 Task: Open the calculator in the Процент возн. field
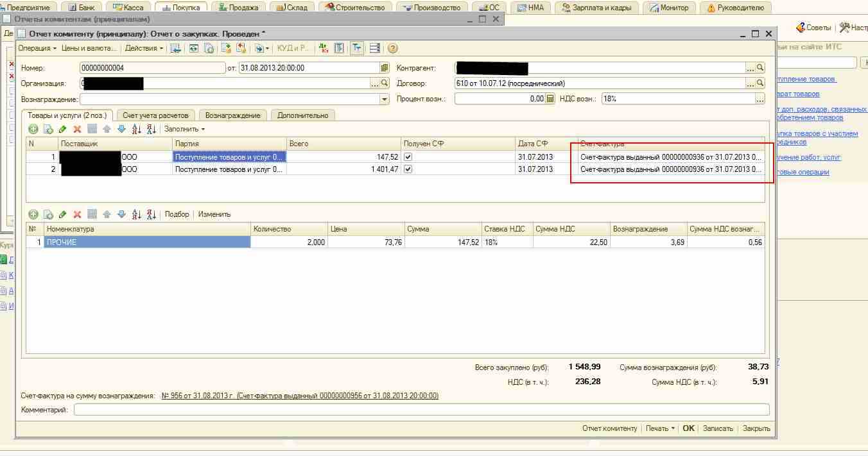550,99
